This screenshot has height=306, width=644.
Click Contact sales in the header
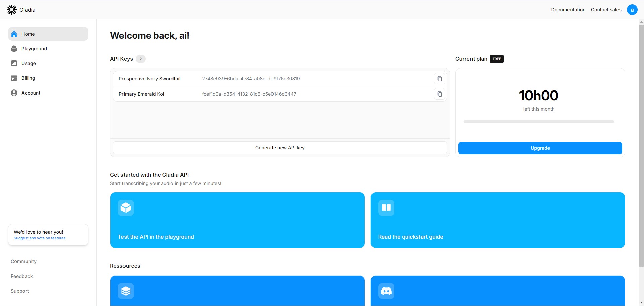606,10
